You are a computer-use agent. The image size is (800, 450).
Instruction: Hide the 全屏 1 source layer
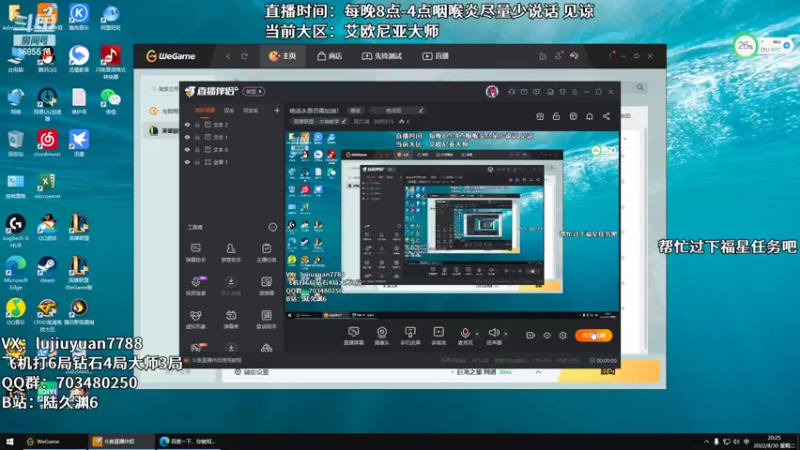(x=187, y=162)
